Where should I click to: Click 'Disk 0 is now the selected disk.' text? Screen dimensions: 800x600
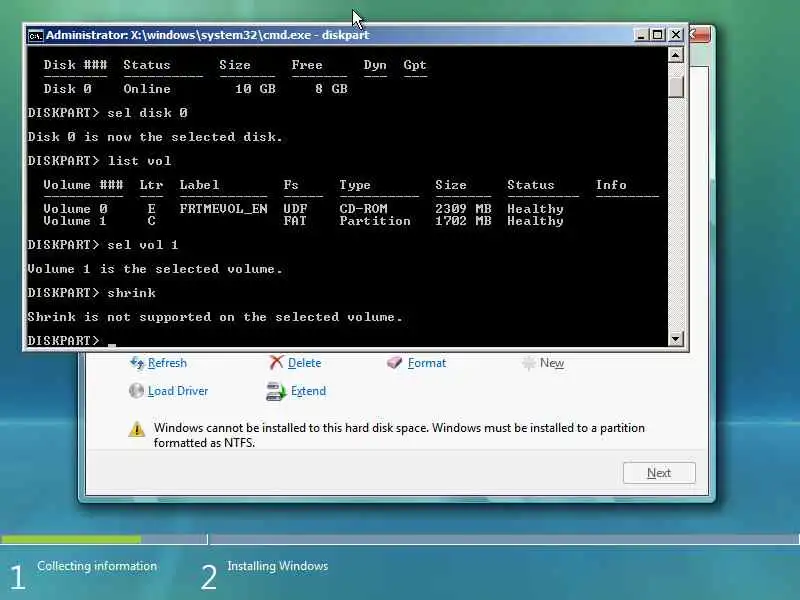(155, 137)
